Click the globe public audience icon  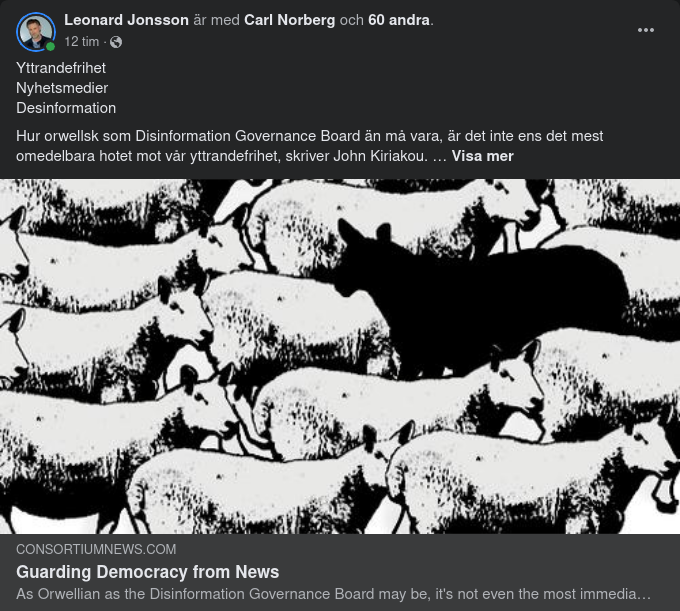[116, 42]
